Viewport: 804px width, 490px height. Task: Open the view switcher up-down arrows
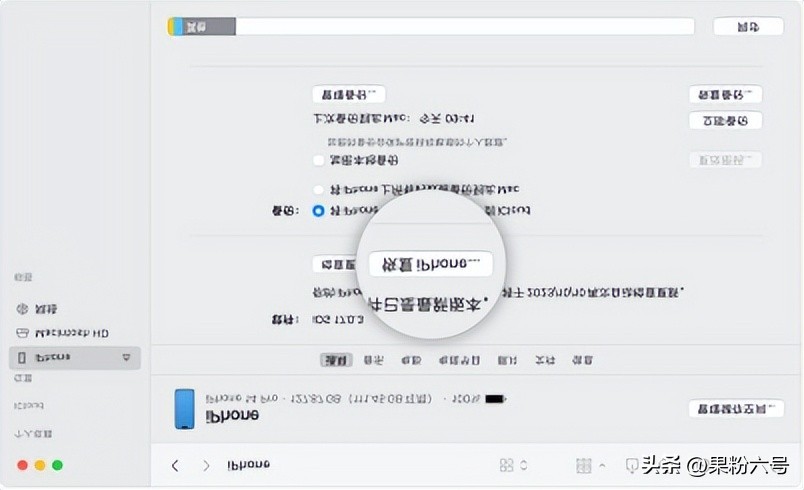[x=524, y=465]
